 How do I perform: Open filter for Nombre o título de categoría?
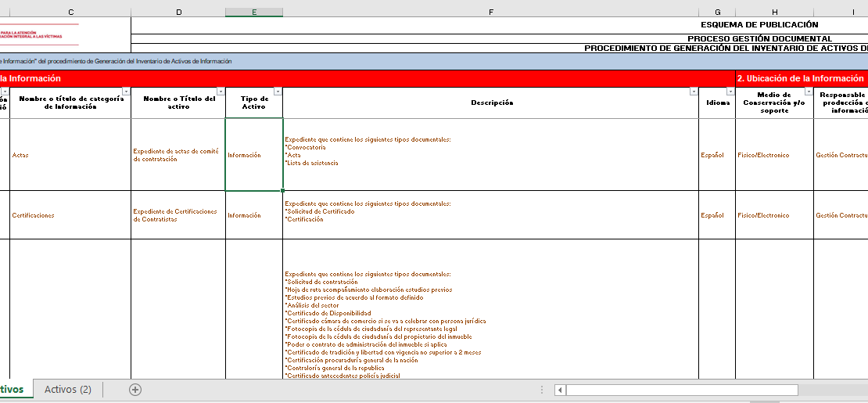pyautogui.click(x=126, y=92)
